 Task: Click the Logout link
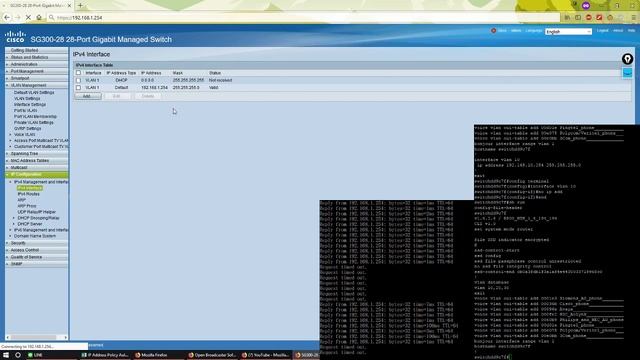point(602,31)
